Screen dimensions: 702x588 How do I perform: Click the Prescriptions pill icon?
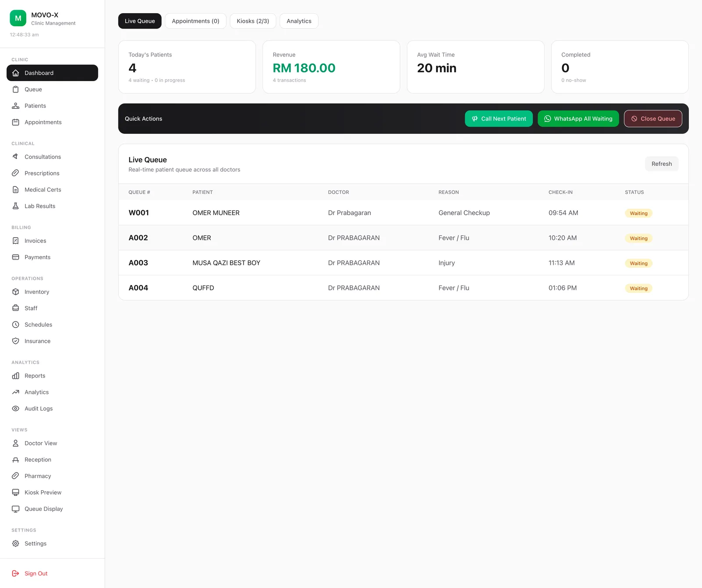16,173
